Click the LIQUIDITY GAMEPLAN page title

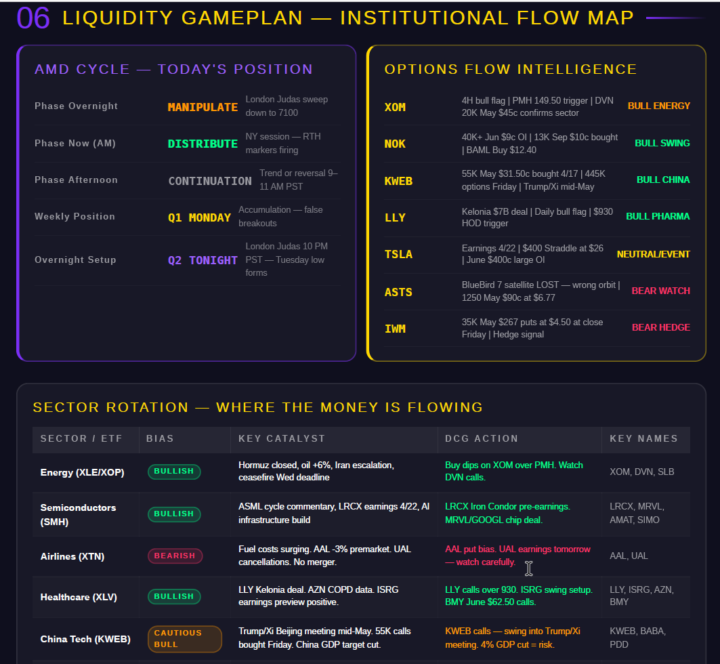point(348,18)
